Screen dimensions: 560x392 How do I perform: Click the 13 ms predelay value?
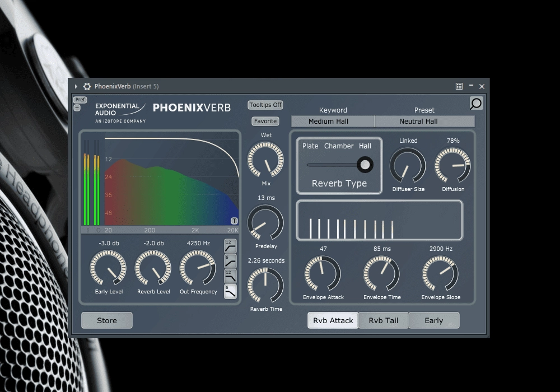(x=266, y=198)
